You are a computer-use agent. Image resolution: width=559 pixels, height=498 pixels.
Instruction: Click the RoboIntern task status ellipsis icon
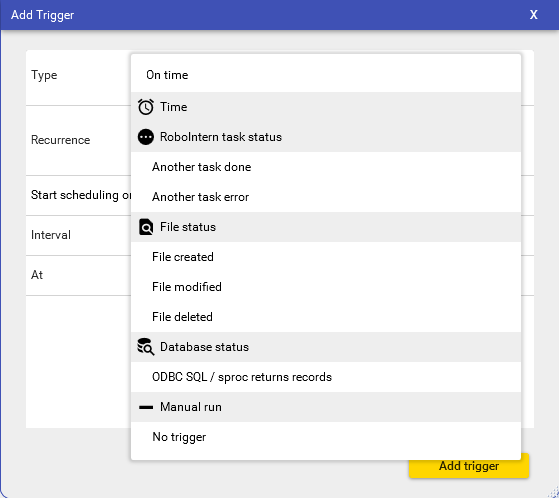[x=146, y=137]
